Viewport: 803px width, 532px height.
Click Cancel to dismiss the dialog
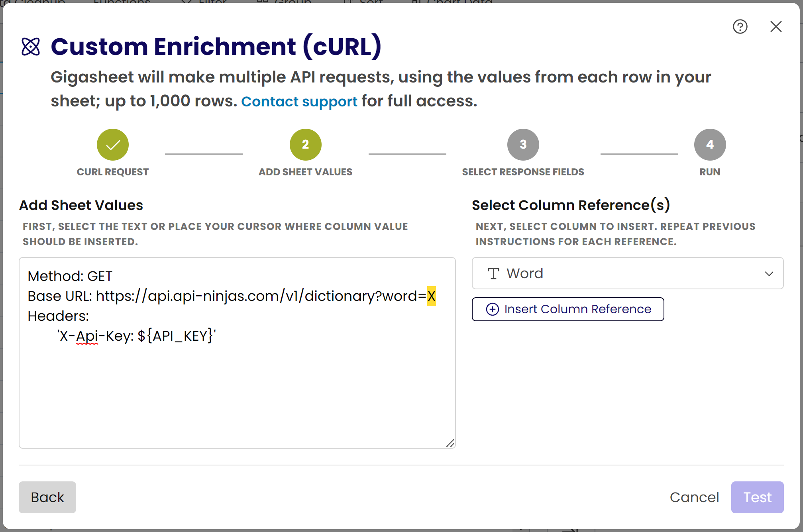pyautogui.click(x=695, y=497)
